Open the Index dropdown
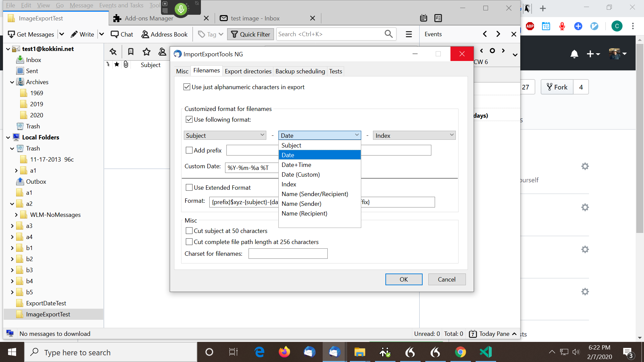The height and width of the screenshot is (362, 644). 414,135
